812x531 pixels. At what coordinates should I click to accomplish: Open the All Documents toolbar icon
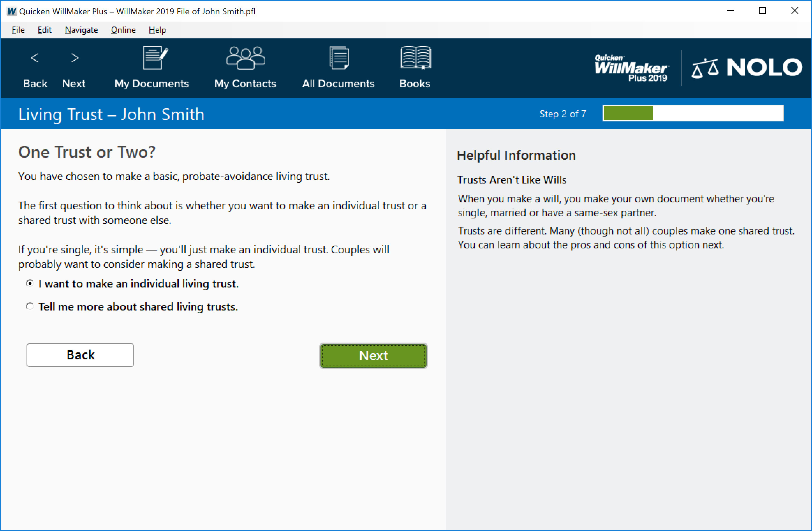click(339, 58)
